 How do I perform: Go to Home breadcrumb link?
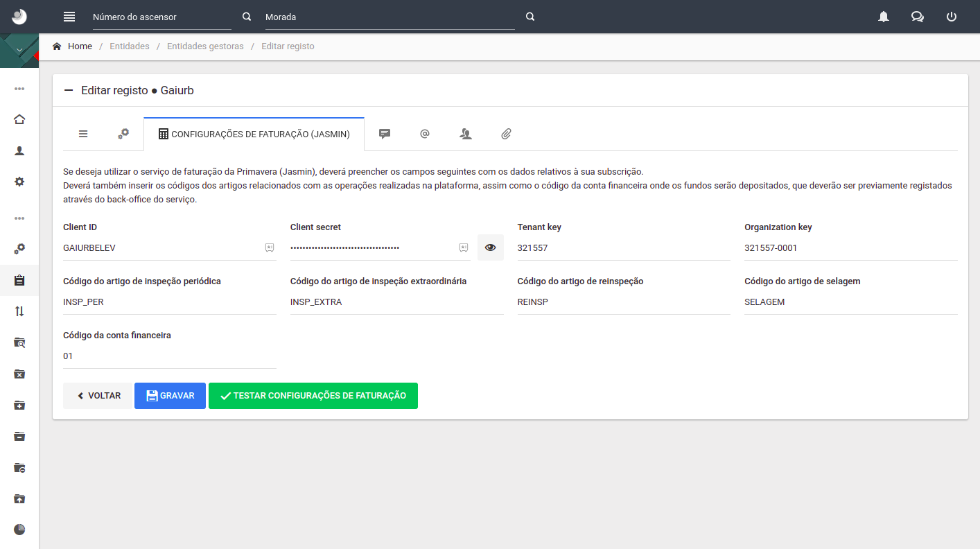click(x=80, y=46)
